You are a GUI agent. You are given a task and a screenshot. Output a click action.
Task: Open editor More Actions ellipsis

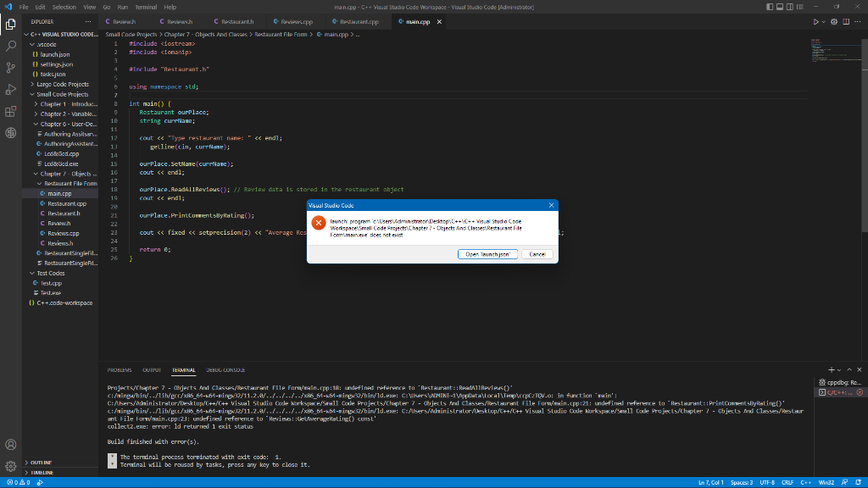[858, 21]
